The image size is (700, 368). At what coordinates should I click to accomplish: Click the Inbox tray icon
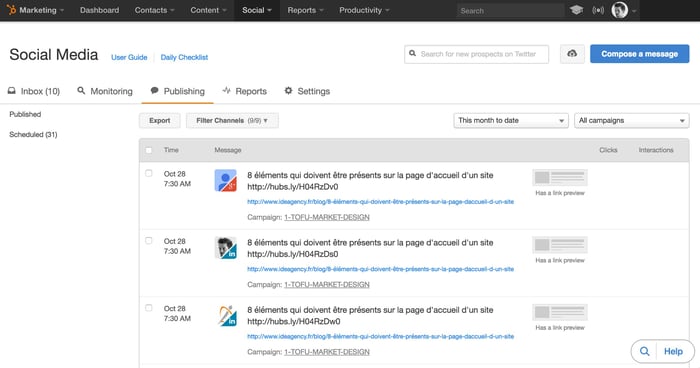tap(12, 91)
